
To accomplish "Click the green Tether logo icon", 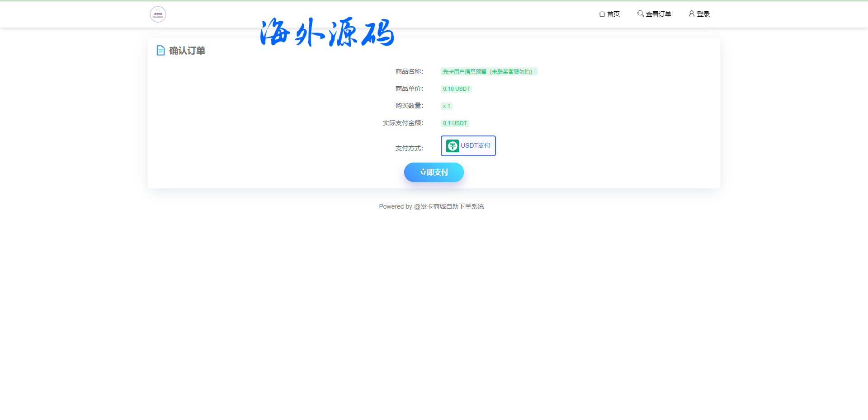I will point(452,146).
